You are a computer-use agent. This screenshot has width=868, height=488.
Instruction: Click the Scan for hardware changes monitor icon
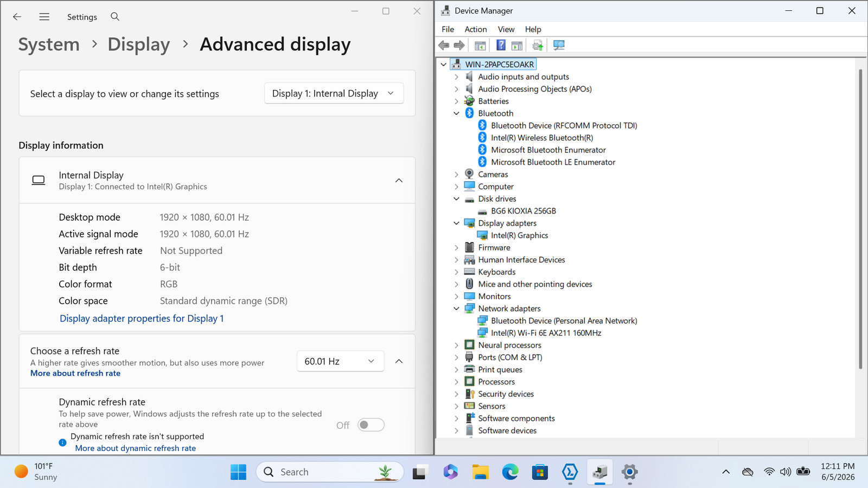(x=559, y=46)
